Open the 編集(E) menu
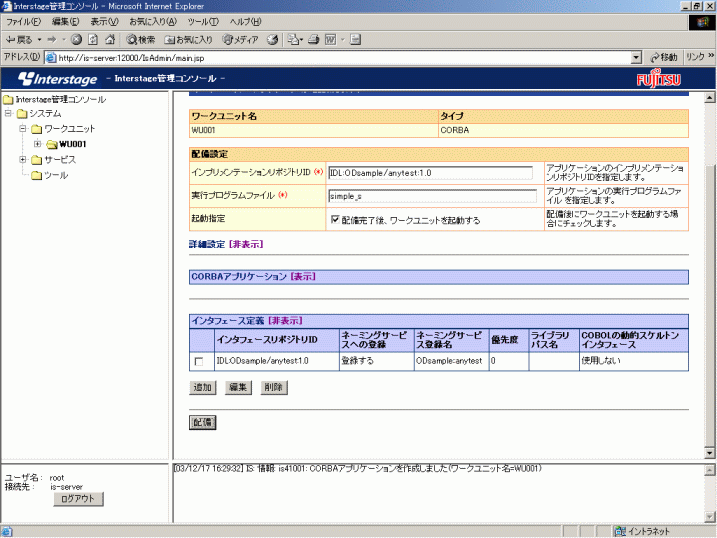The image size is (717, 538). coord(65,21)
